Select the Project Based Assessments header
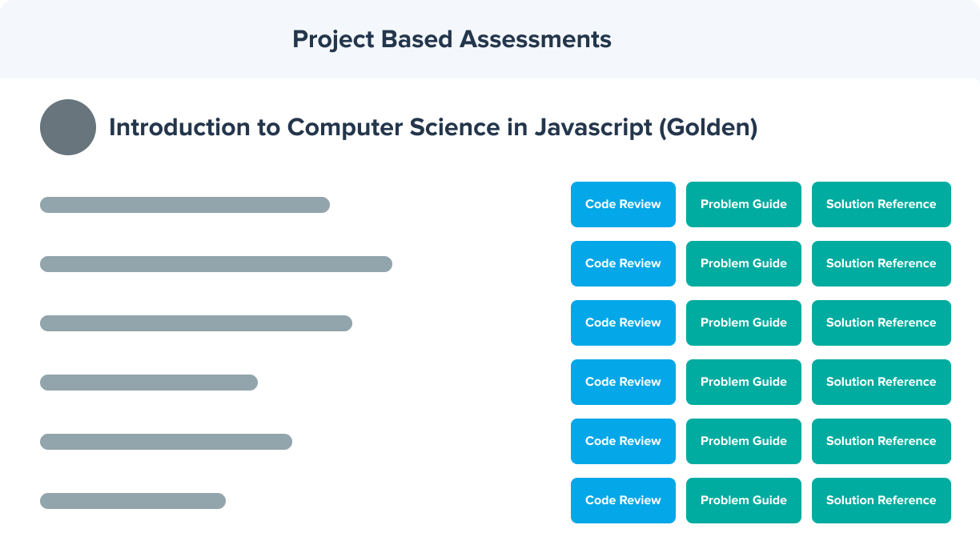980x553 pixels. [452, 39]
